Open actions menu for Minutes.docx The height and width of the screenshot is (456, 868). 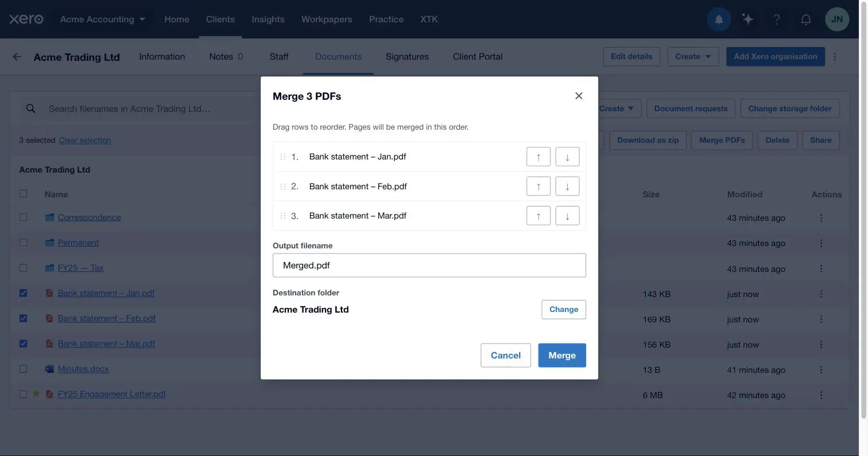click(x=821, y=369)
